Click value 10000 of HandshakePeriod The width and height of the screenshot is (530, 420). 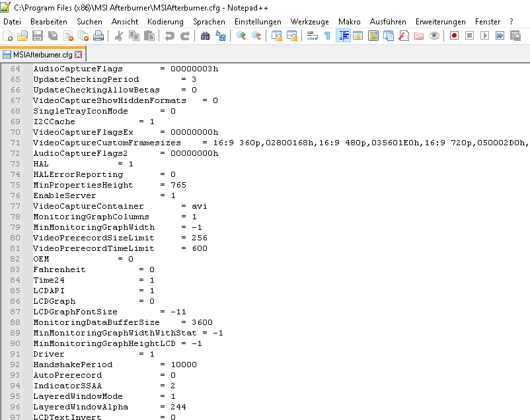tap(184, 365)
